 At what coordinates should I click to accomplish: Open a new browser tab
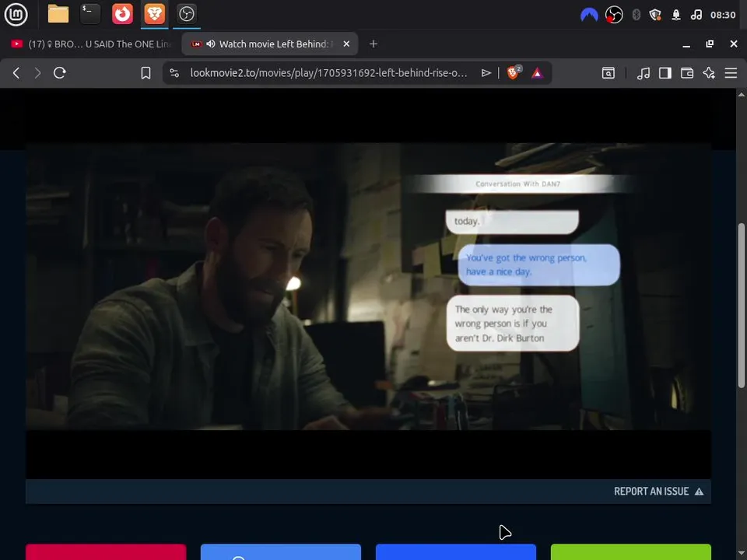[x=373, y=44]
